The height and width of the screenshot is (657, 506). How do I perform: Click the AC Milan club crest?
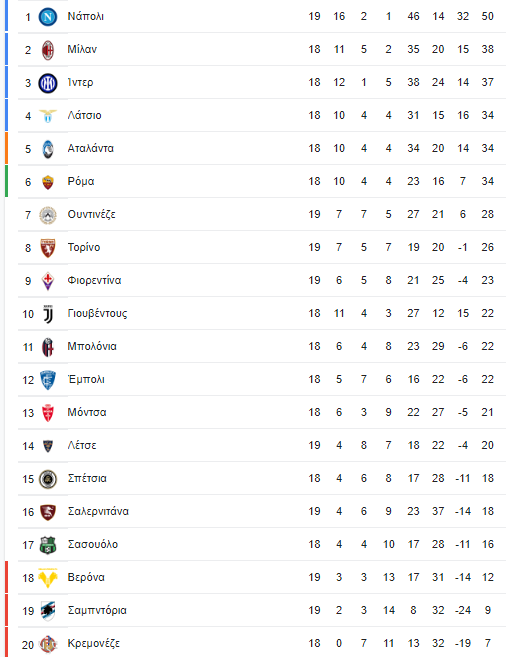pyautogui.click(x=48, y=50)
